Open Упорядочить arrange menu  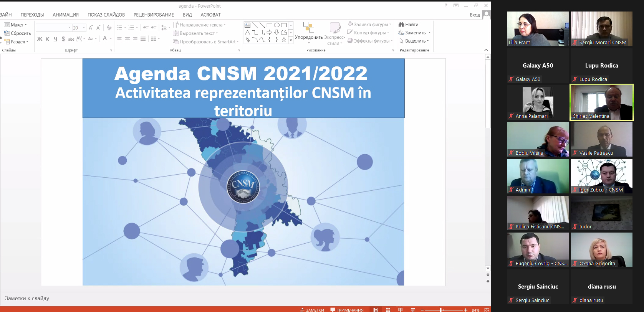point(309,33)
